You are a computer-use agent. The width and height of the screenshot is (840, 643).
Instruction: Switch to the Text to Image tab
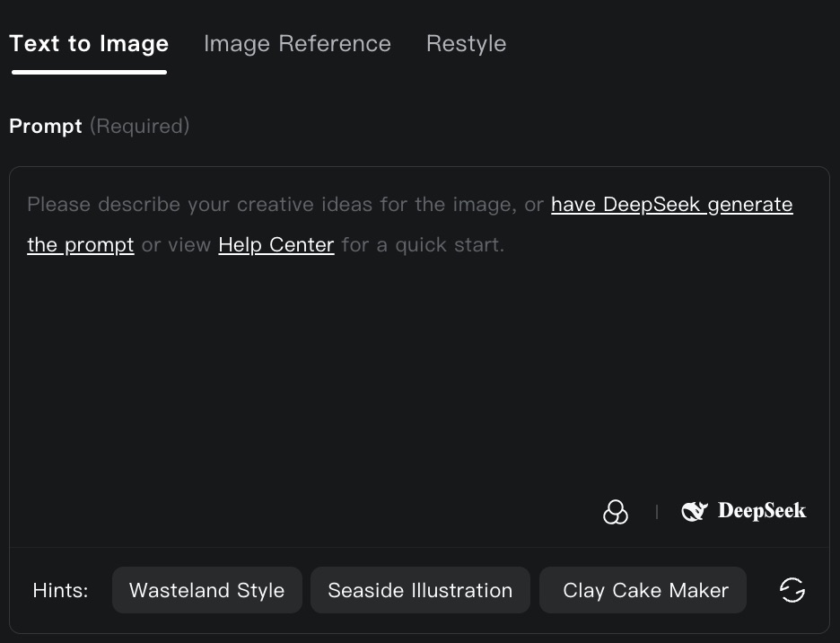pyautogui.click(x=89, y=44)
